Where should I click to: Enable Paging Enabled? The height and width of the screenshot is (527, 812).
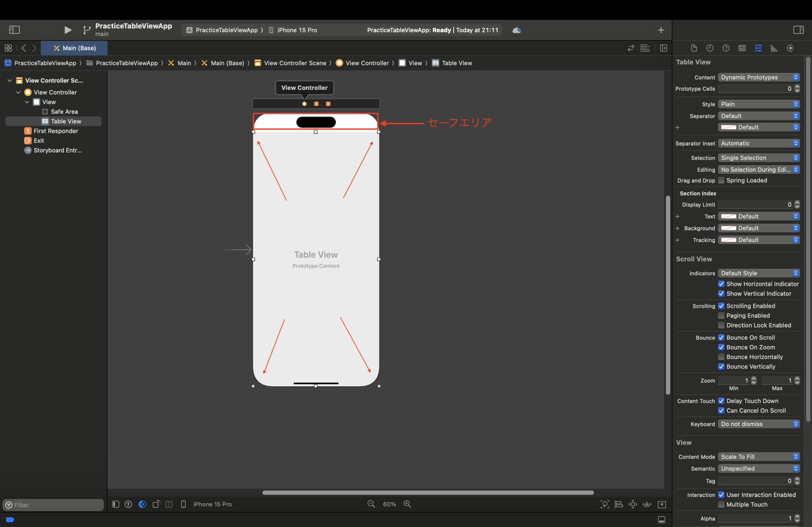tap(722, 315)
